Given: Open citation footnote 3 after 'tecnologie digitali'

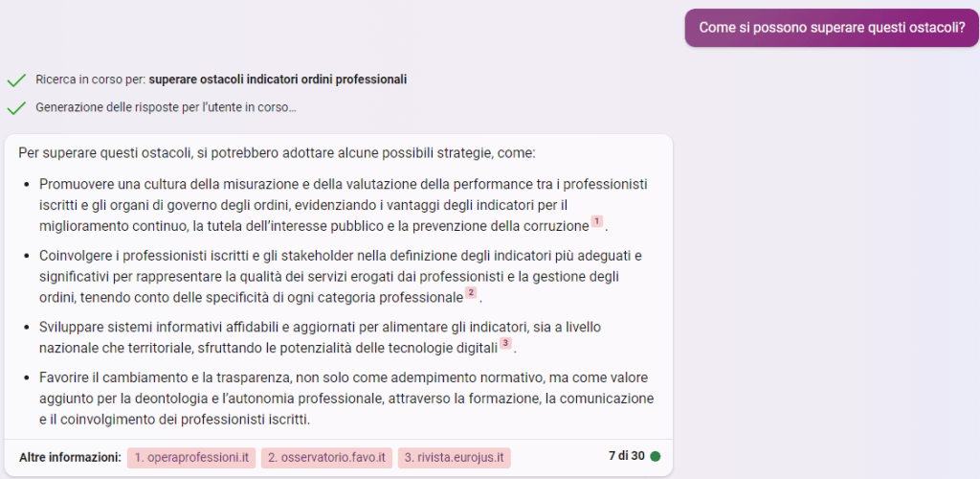Looking at the screenshot, I should [x=505, y=343].
